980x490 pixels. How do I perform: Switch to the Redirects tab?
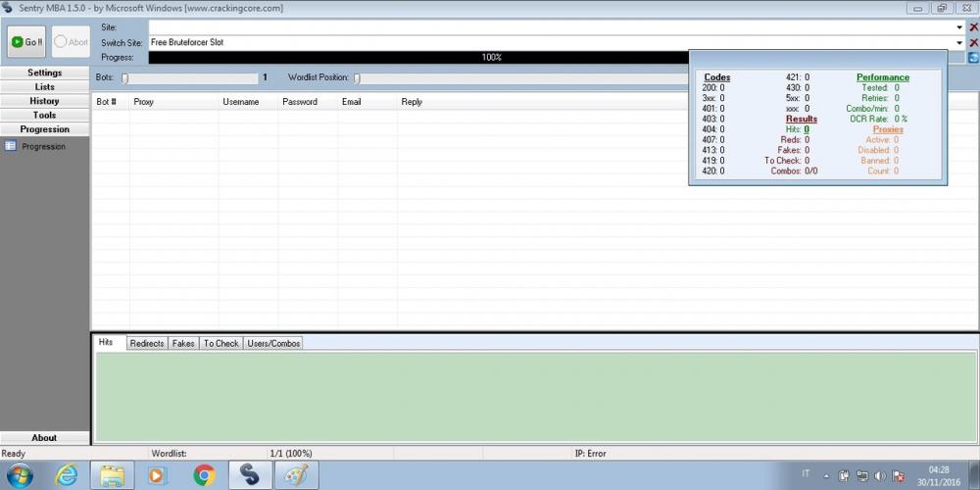147,343
